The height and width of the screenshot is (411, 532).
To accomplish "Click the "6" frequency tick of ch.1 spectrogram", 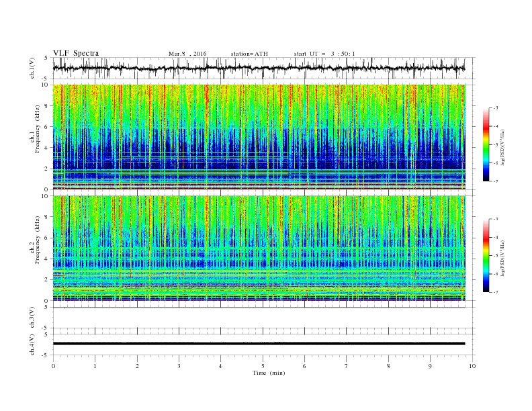I will point(47,127).
